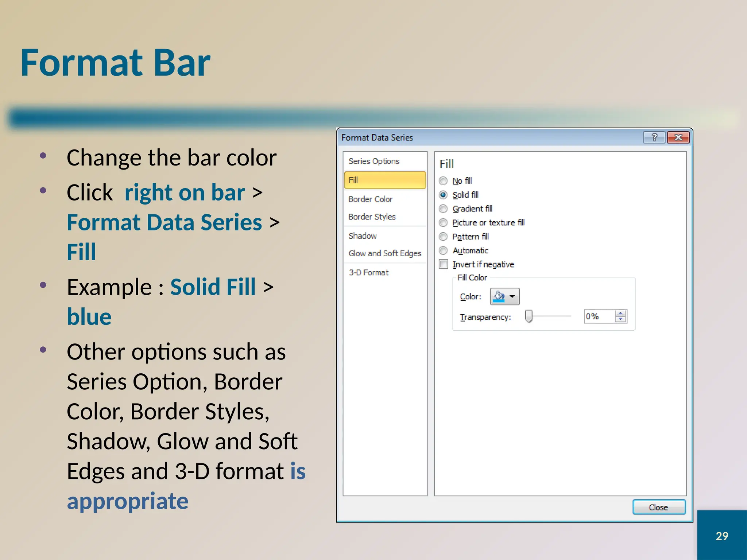This screenshot has width=747, height=560.
Task: Click the 'Format Bar' slide title
Action: coord(115,63)
